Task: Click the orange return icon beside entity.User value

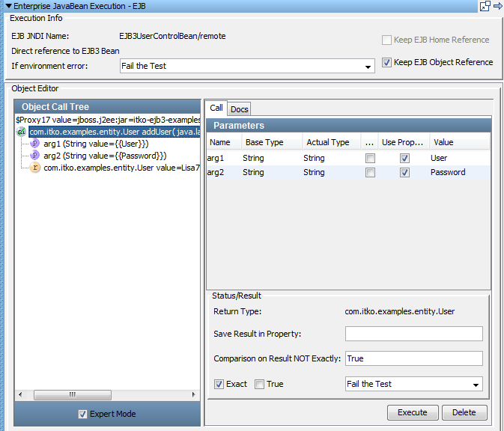Action: coord(34,168)
